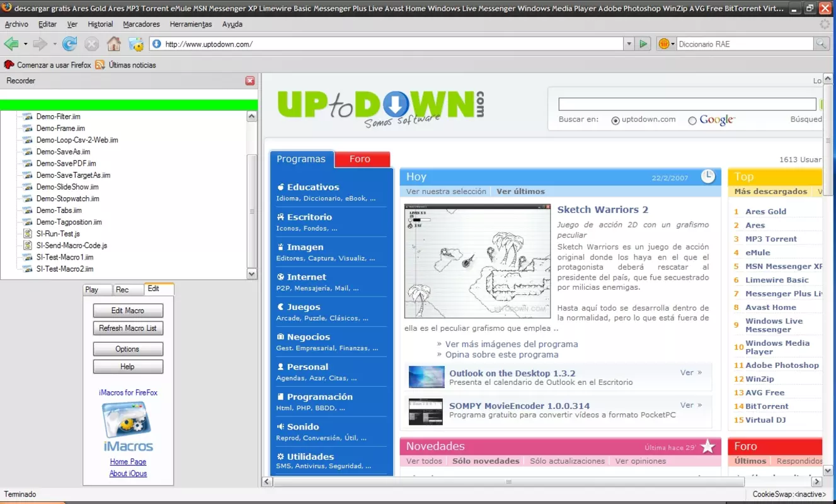Click the Imagen category icon

point(281,247)
